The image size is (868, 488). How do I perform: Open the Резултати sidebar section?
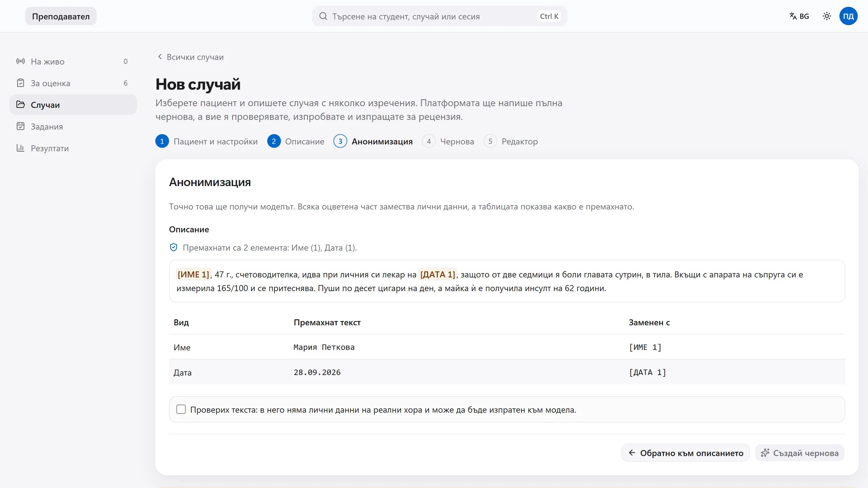[x=73, y=148]
